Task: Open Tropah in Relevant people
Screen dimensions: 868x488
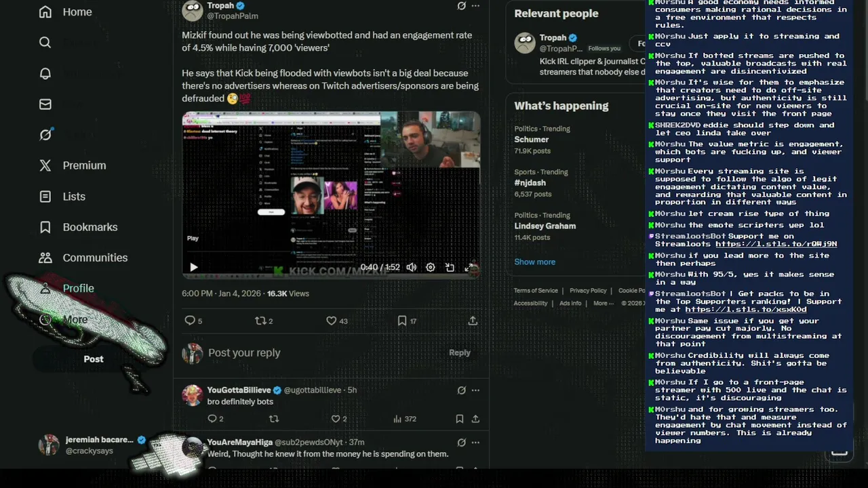Action: tap(553, 38)
